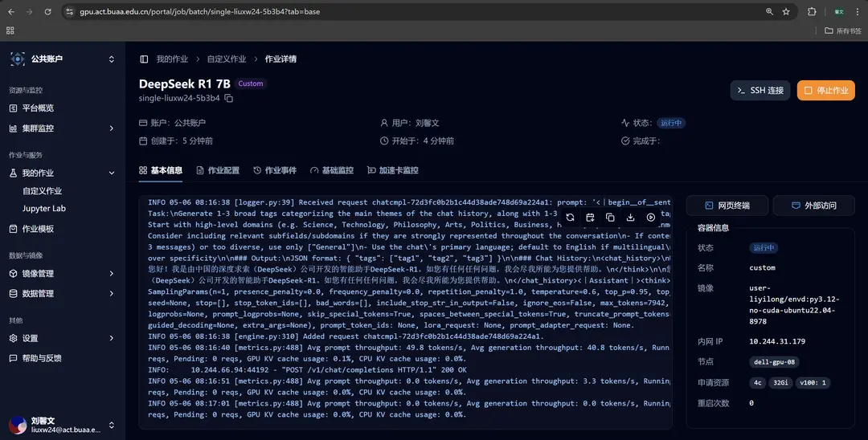Open the apps grid in bookmarks bar
Viewport: 868px width, 440px height.
pos(10,31)
